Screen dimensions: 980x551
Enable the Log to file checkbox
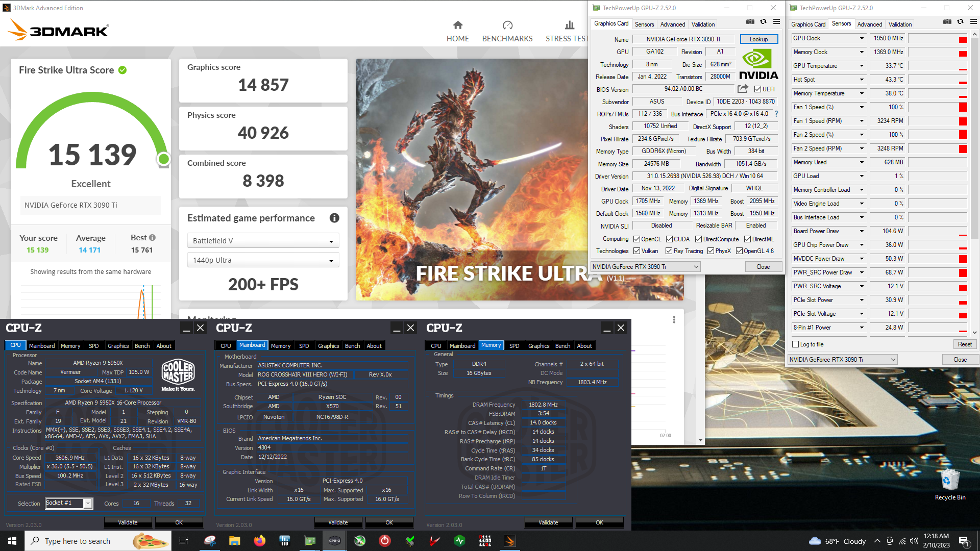(x=795, y=344)
